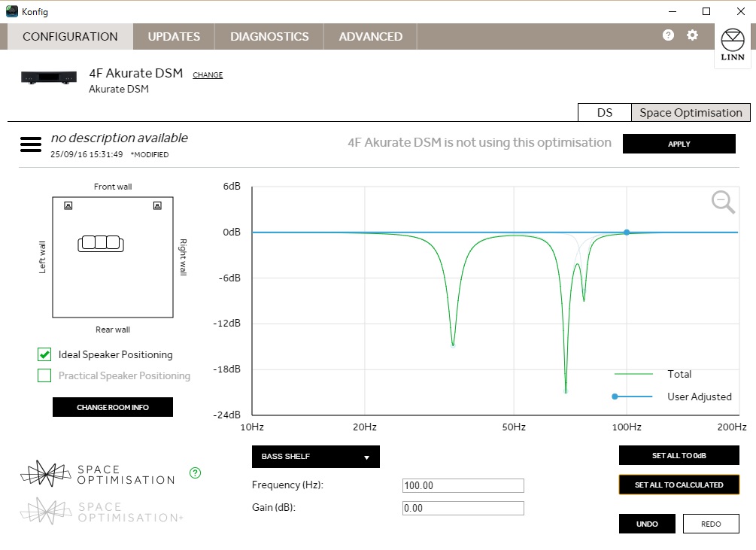The image size is (756, 550).
Task: Click the 'no description available' text
Action: click(x=119, y=138)
